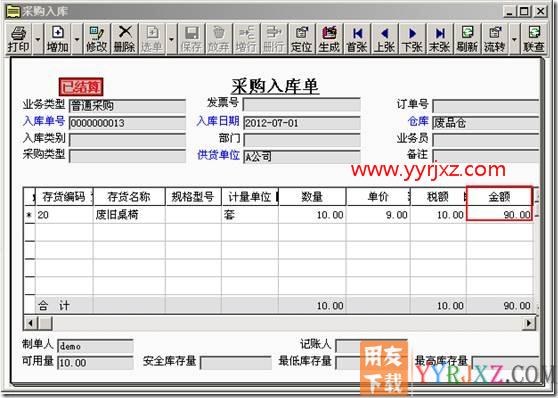Click the empty 订单号 field
The width and height of the screenshot is (558, 398).
pyautogui.click(x=486, y=106)
